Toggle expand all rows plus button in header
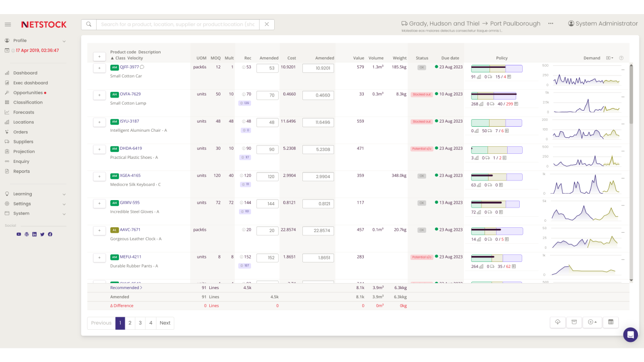Screen dimensions: 644x362 (x=99, y=57)
